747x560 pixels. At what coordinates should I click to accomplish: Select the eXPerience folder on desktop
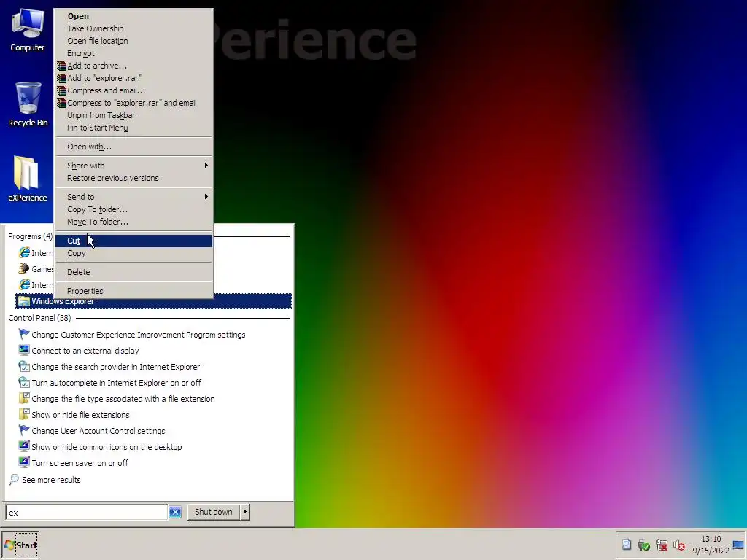(28, 179)
